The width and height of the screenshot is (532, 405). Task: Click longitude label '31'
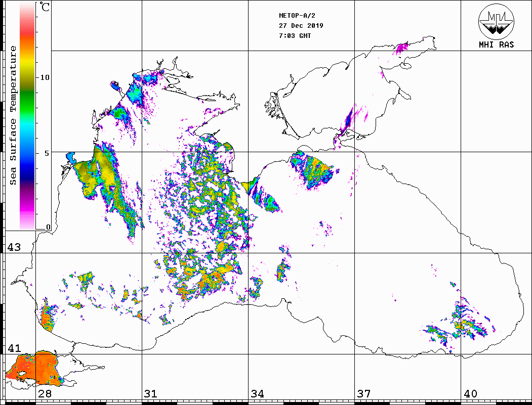point(151,393)
